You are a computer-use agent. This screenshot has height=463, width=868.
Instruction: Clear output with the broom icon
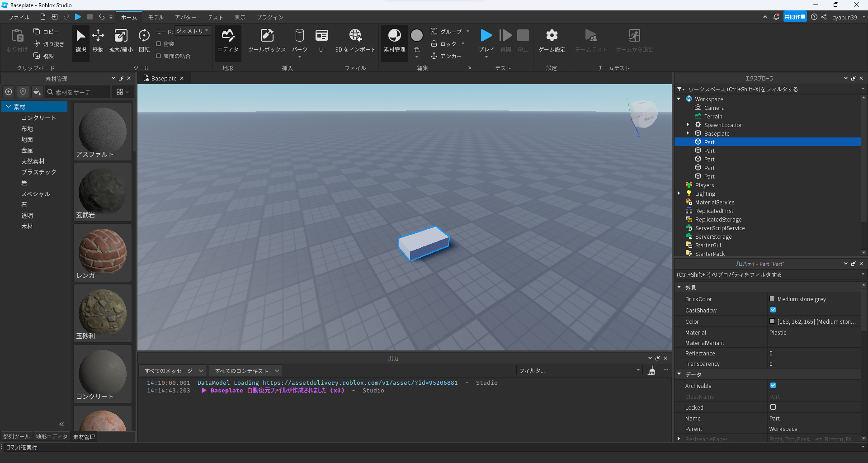[651, 371]
